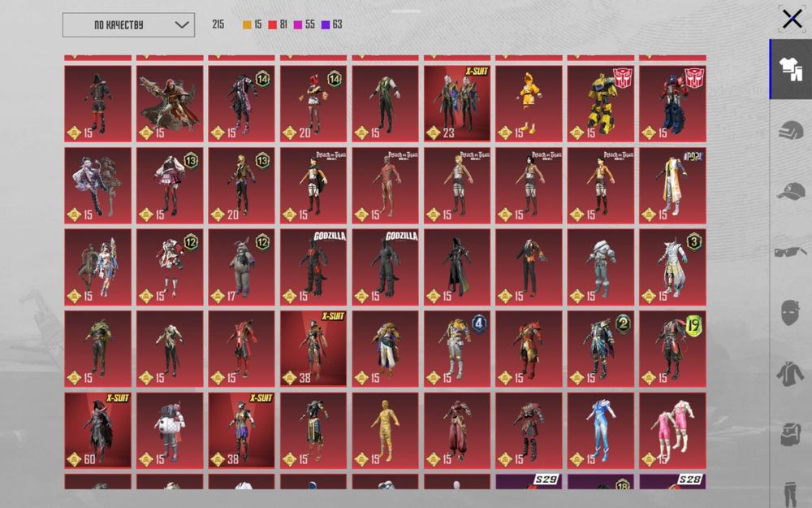Select the level 2 blue armor outfit
812x508 pixels.
pos(601,349)
